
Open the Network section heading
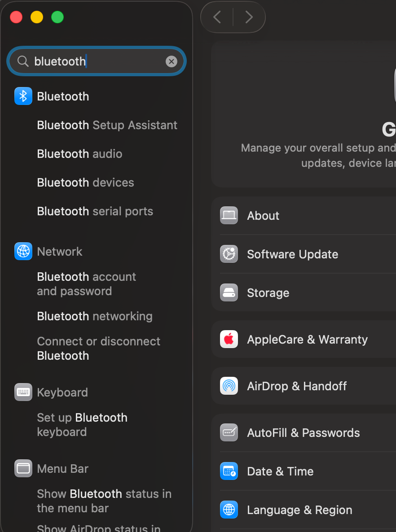[x=59, y=251]
